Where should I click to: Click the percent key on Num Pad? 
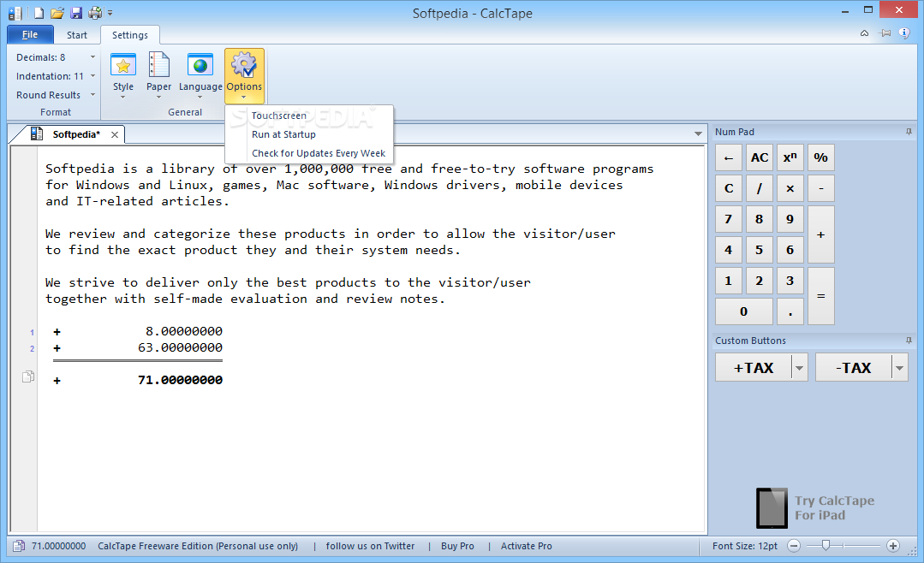(821, 157)
